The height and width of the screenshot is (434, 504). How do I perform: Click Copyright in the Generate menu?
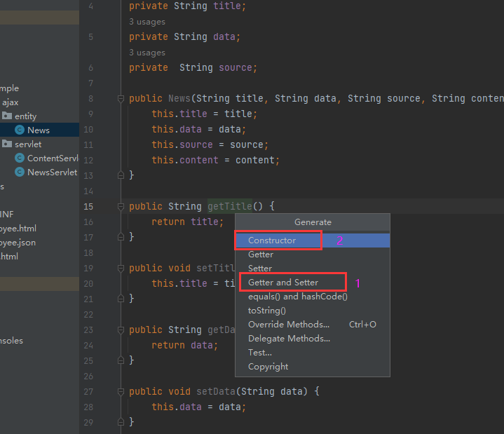coord(268,367)
